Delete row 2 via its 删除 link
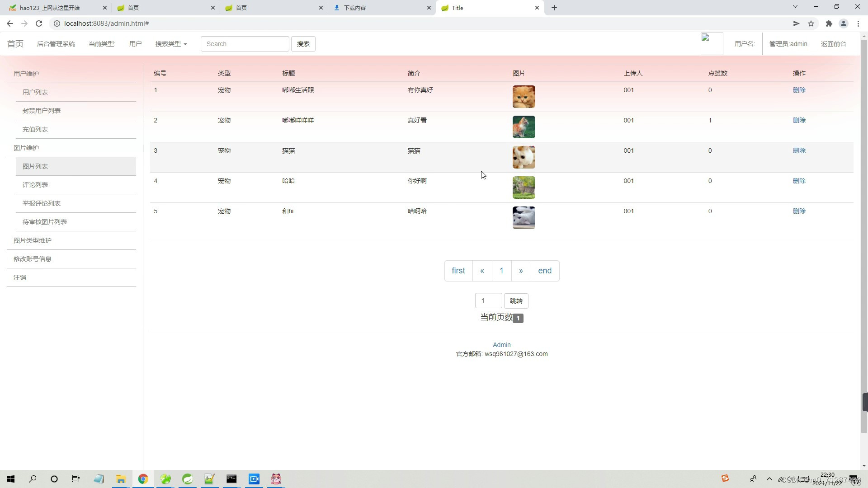868x488 pixels. 799,120
